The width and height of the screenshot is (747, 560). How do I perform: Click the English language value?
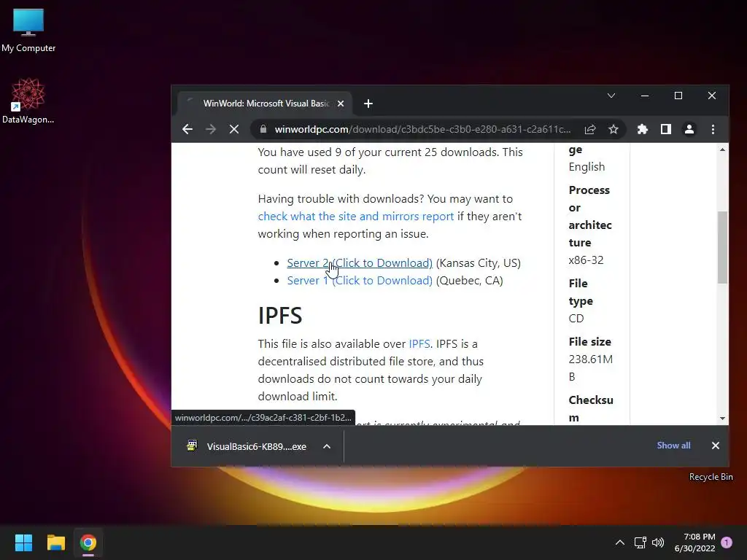click(587, 167)
